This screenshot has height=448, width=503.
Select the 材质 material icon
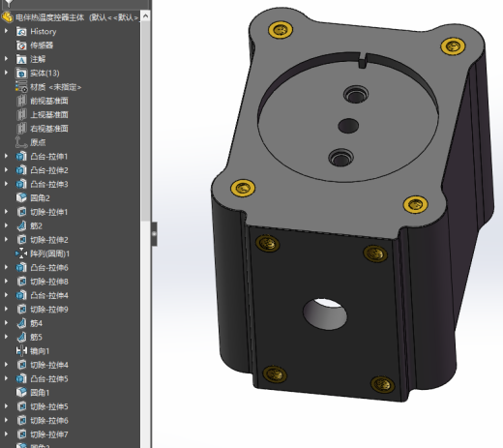click(21, 87)
